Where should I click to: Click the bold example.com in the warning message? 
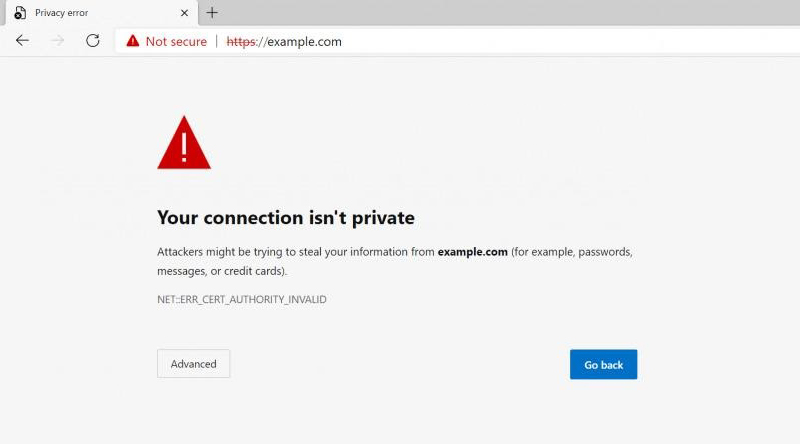(x=472, y=252)
